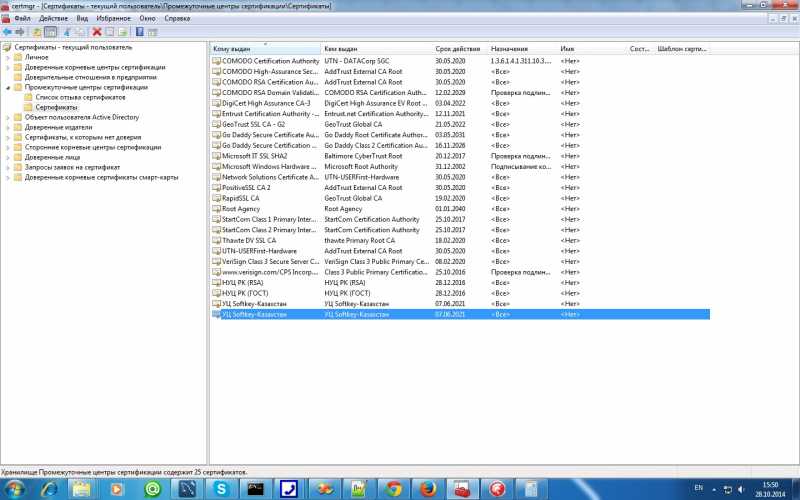The image size is (800, 500).
Task: Select the Доверенные лица tree folder
Action: click(46, 158)
